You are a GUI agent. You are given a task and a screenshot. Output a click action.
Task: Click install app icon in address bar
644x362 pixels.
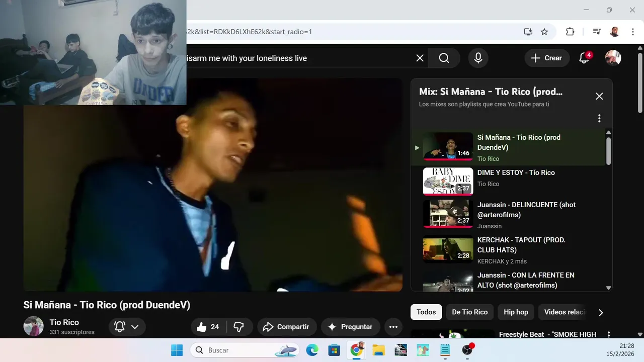(528, 32)
